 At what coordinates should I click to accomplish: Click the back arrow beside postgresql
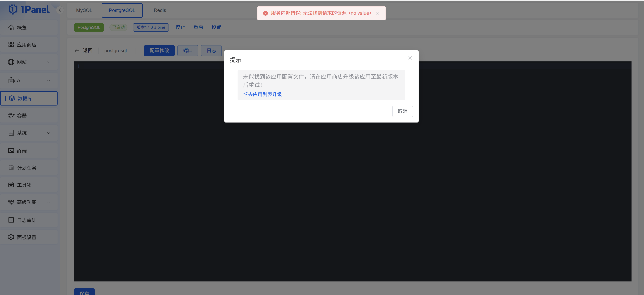coord(77,50)
